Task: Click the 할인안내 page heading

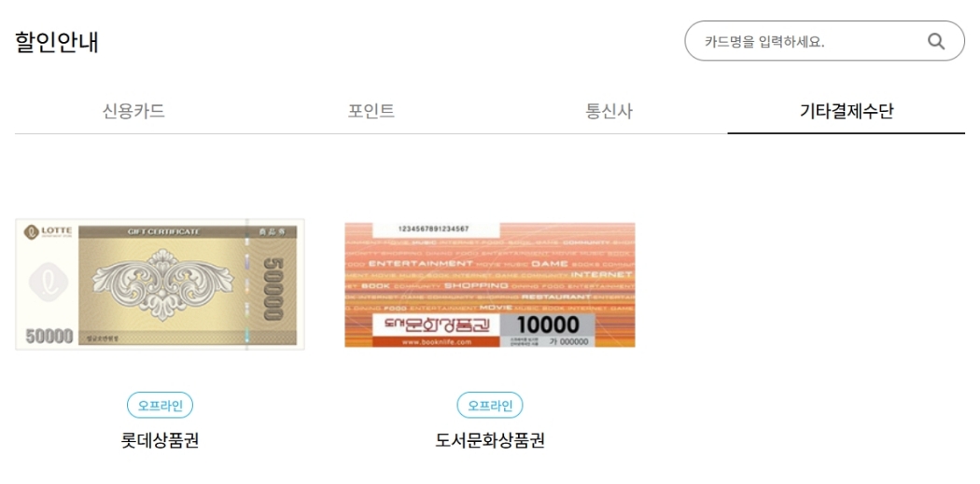Action: [57, 43]
